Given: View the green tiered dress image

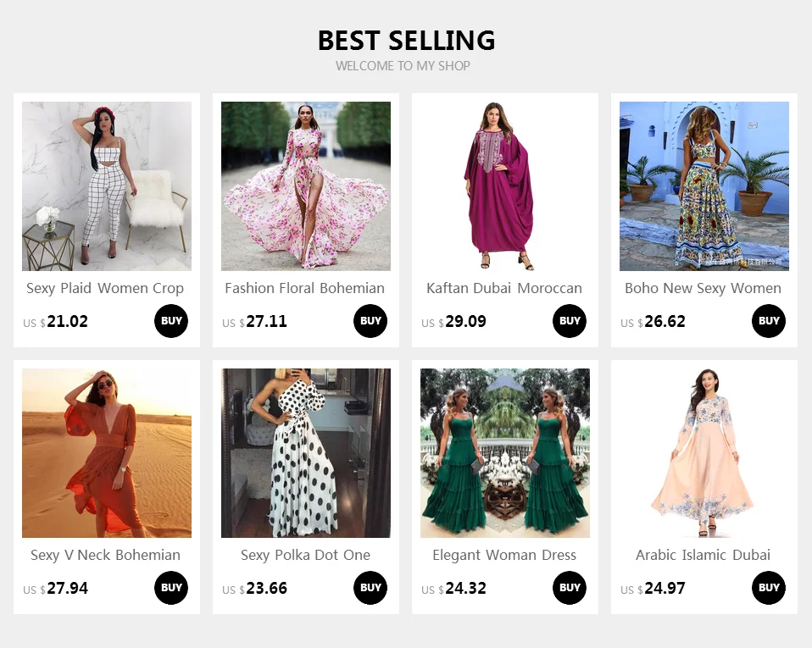Looking at the screenshot, I should (x=505, y=453).
